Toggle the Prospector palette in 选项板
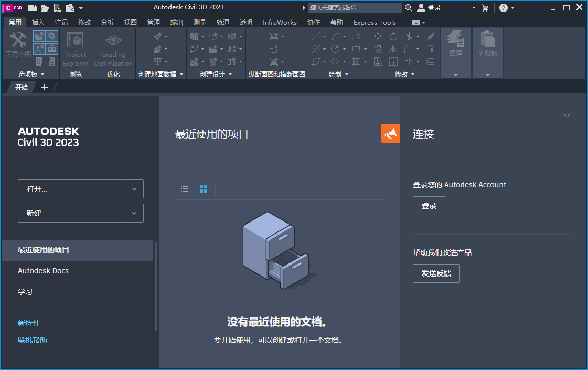Screen dimensions: 588x370 tap(39, 36)
